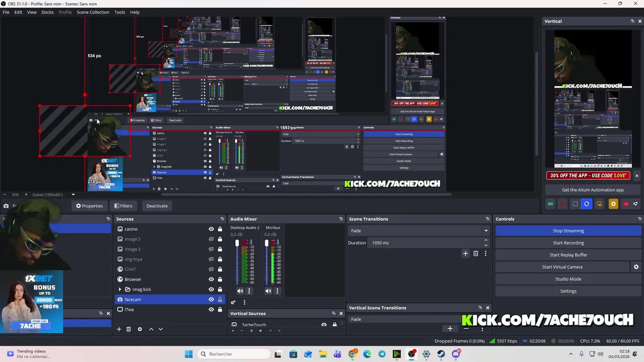644x362 pixels.
Task: Open source properties via Sources gear icon
Action: [140, 329]
